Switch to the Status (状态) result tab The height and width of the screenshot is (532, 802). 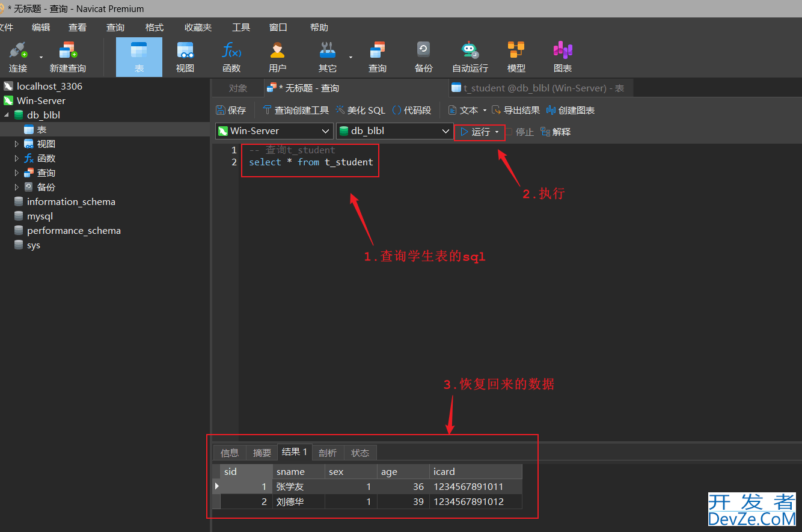[361, 453]
